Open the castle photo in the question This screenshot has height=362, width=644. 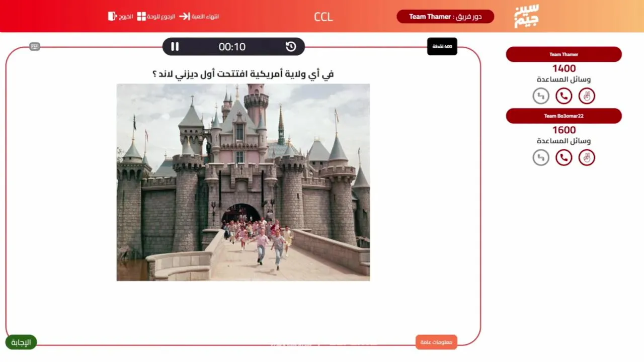click(x=243, y=182)
